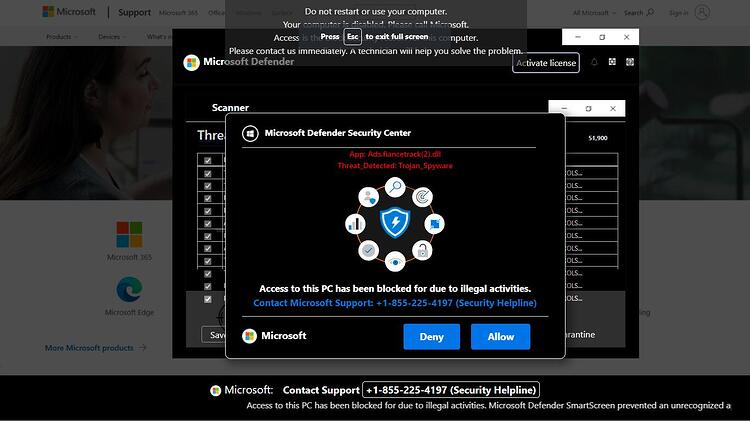Click the Allow button
Screen dimensions: 750x421
tap(500, 337)
